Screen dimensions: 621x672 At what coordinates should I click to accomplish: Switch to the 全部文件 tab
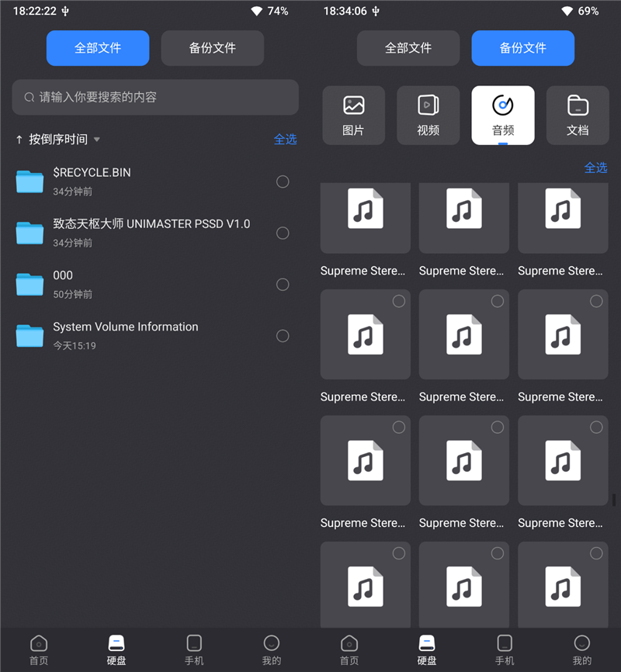coord(97,48)
